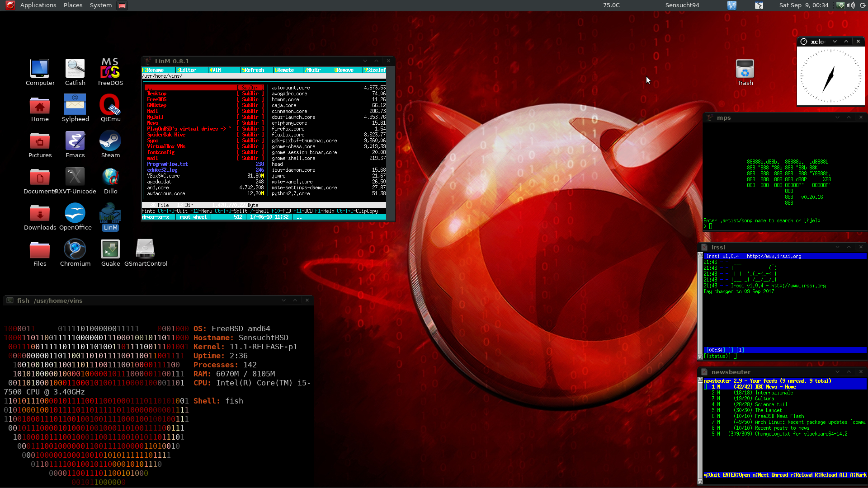Open the Places menu

(73, 5)
